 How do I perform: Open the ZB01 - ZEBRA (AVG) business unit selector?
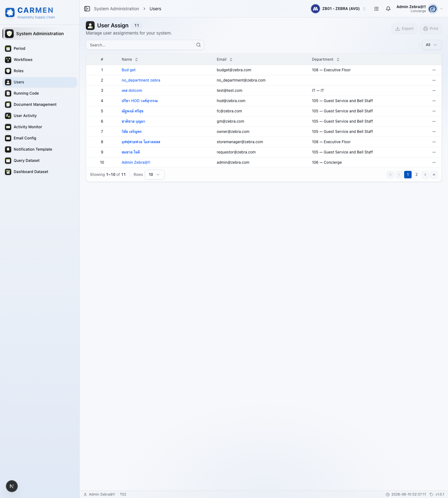coord(339,9)
